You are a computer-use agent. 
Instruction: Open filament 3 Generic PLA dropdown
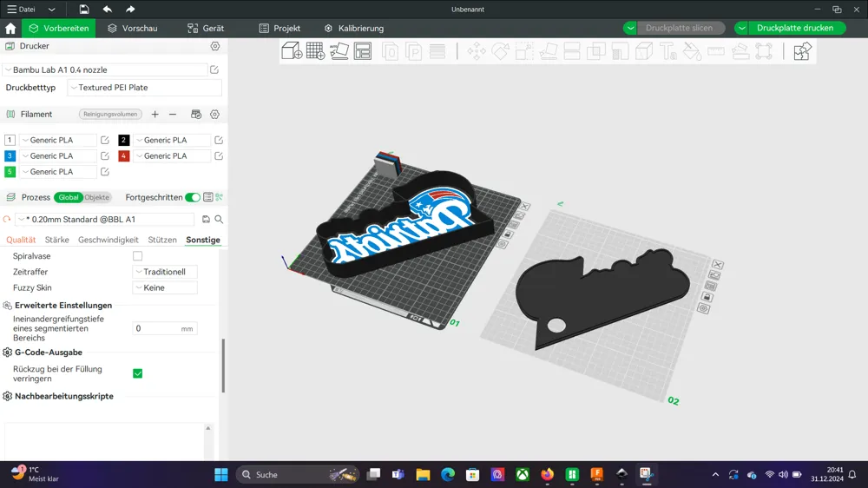click(x=58, y=156)
